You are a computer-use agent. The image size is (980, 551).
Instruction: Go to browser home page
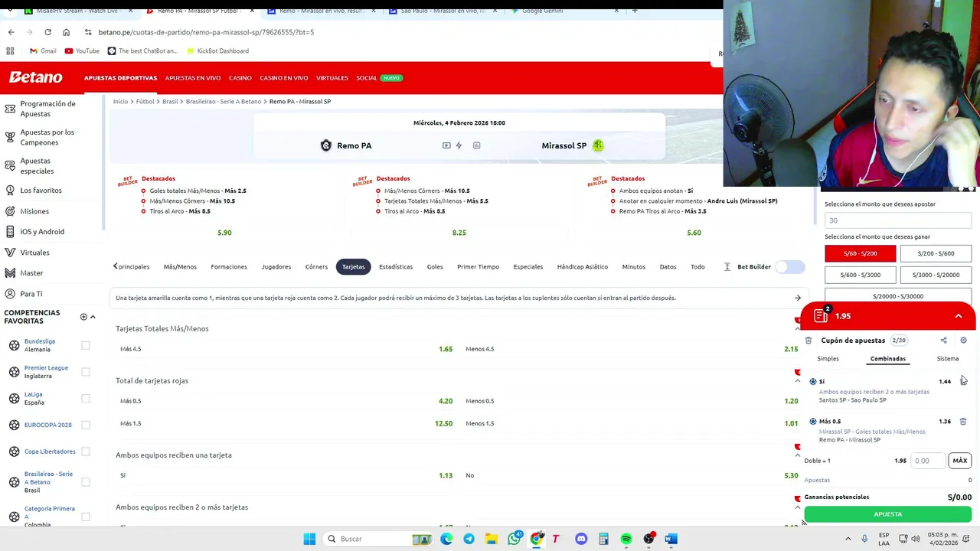[x=66, y=32]
